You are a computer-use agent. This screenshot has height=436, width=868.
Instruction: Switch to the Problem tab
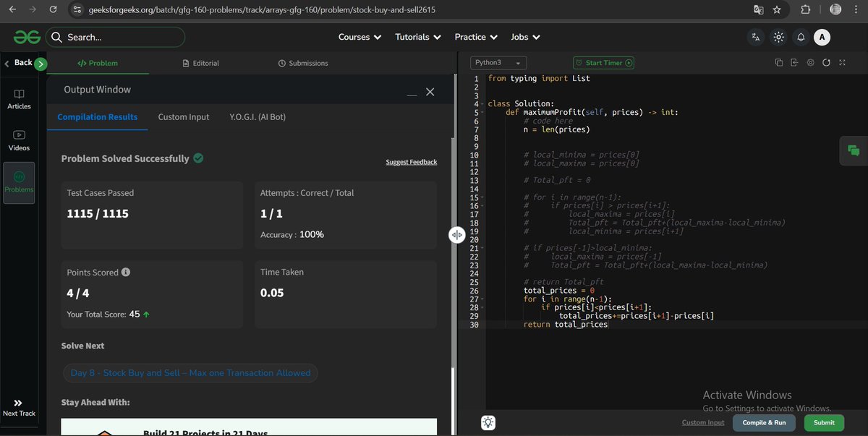pyautogui.click(x=98, y=63)
